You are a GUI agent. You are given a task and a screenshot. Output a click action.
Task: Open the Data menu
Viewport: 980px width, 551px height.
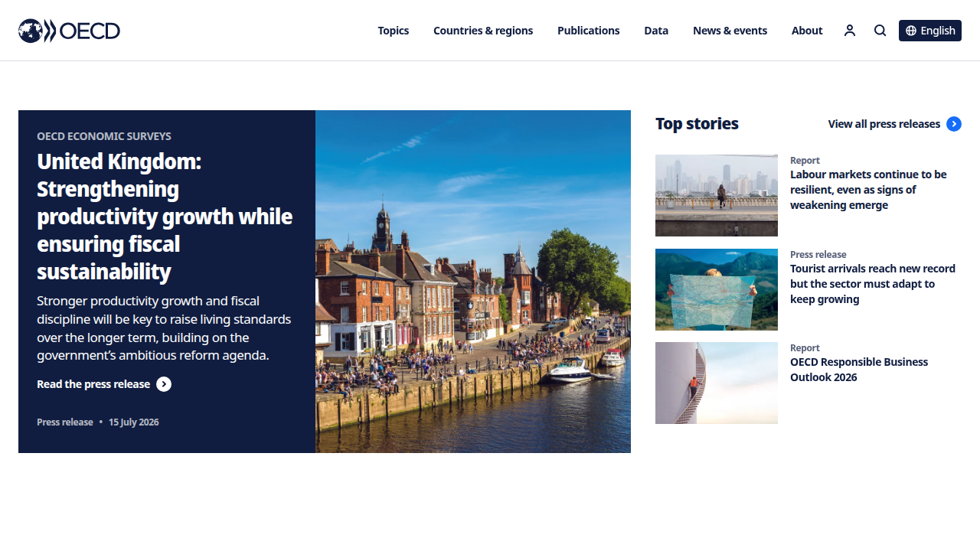(x=656, y=31)
